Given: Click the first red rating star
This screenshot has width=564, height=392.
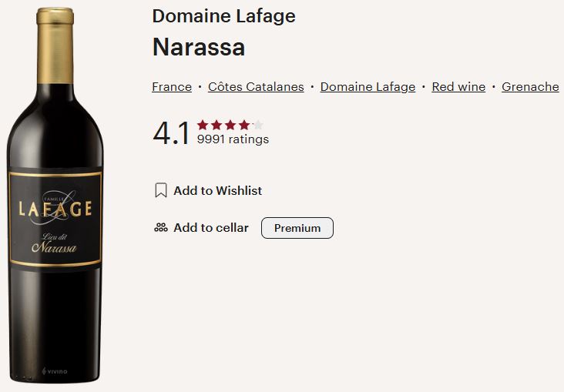Looking at the screenshot, I should click(203, 126).
